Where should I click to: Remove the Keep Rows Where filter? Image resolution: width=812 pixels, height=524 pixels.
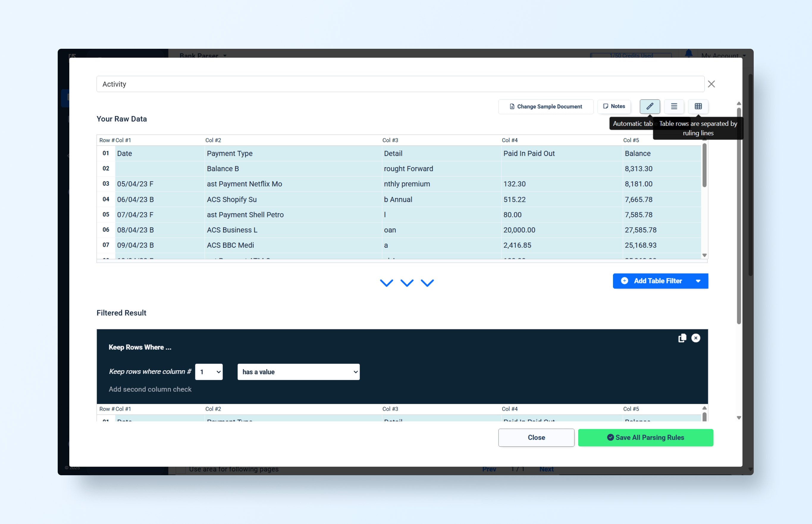696,338
